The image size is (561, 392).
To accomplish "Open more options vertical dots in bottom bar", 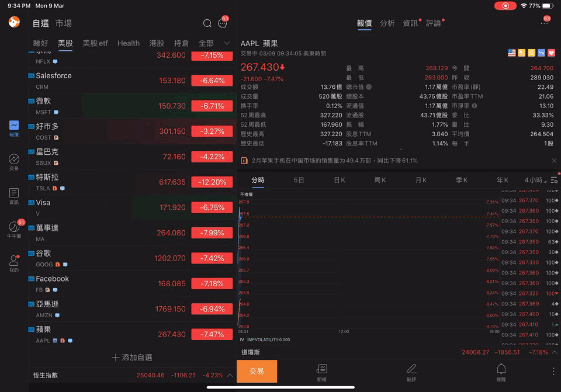I will (x=553, y=372).
